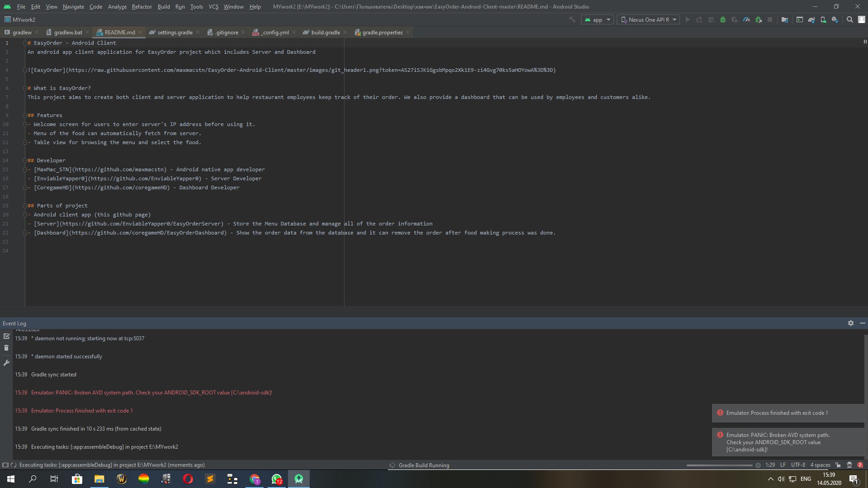Switch to the gradlew.bat tab
The image size is (868, 488).
(x=68, y=32)
